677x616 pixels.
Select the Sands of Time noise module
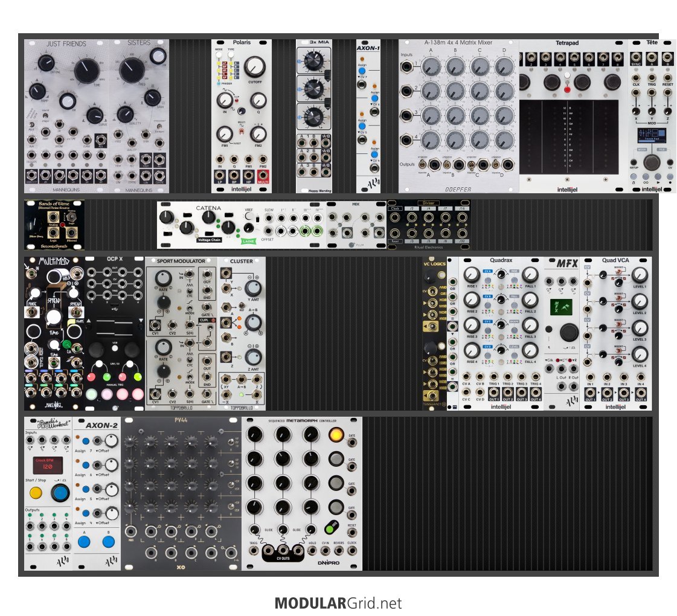54,225
